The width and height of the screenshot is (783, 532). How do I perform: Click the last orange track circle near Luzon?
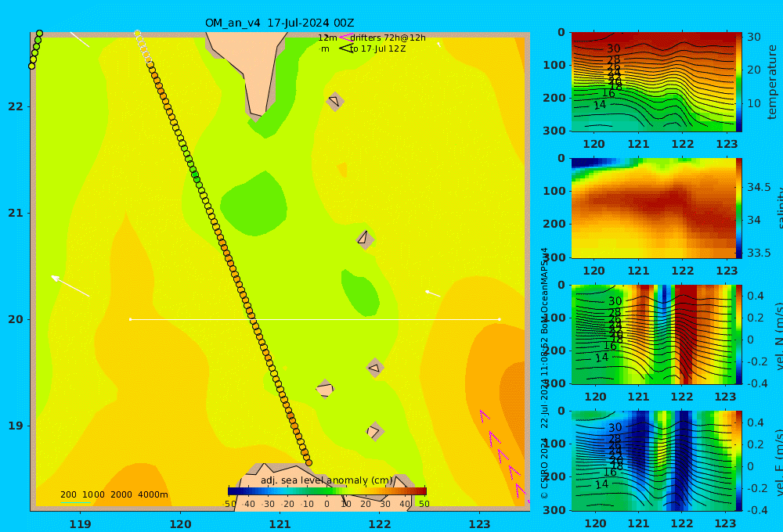pyautogui.click(x=309, y=462)
